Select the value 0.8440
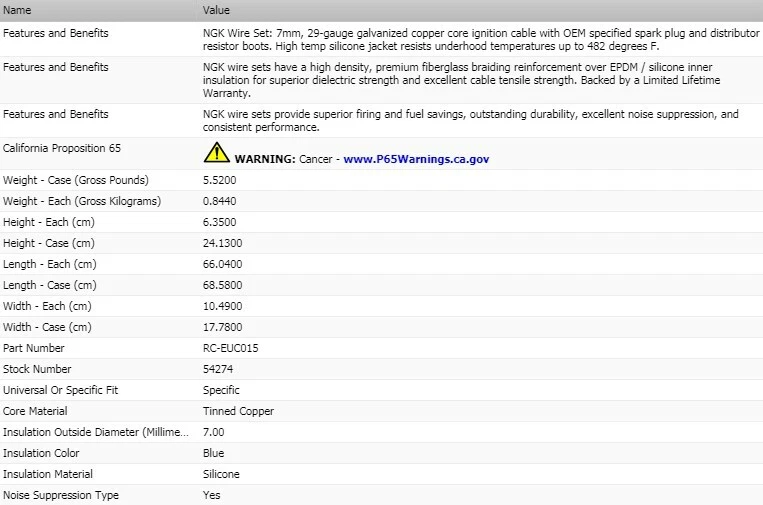The image size is (763, 505). (219, 201)
